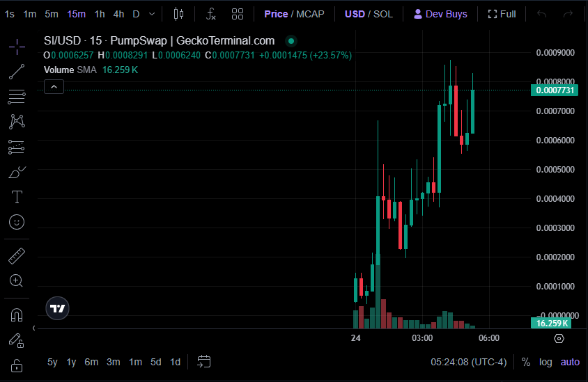
Task: Select the XABCD pattern tool
Action: pos(17,122)
